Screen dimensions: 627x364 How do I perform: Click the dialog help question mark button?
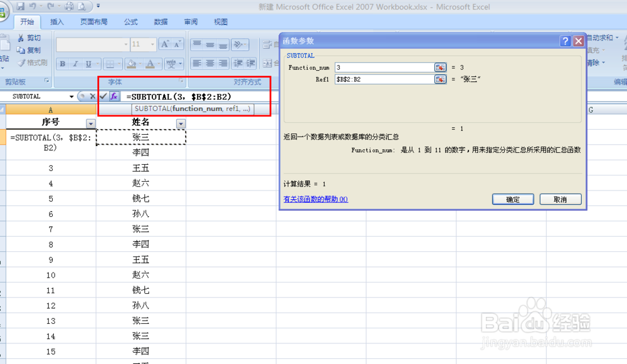click(x=565, y=41)
